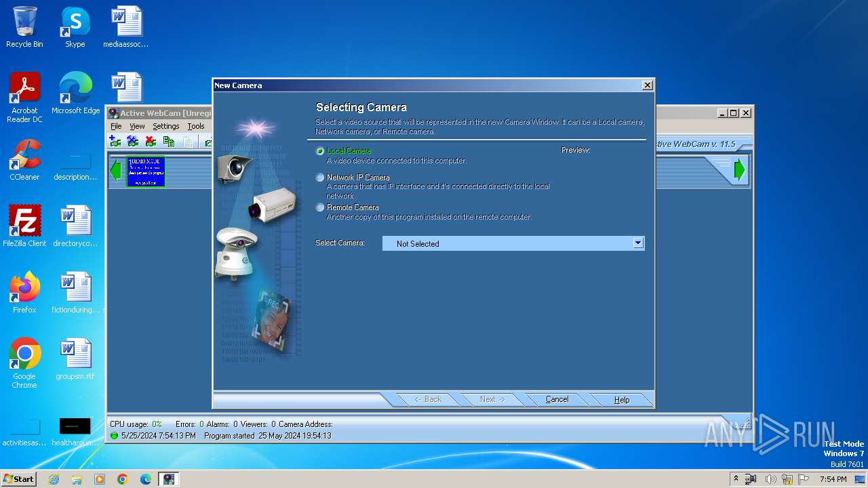
Task: Open the View menu in Active WebCam
Action: 137,126
